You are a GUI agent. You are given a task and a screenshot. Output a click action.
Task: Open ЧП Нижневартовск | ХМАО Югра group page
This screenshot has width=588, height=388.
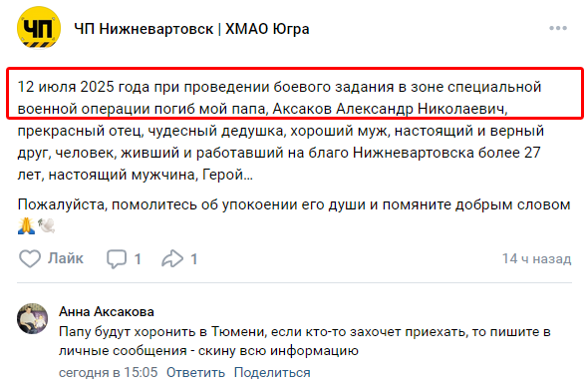191,29
